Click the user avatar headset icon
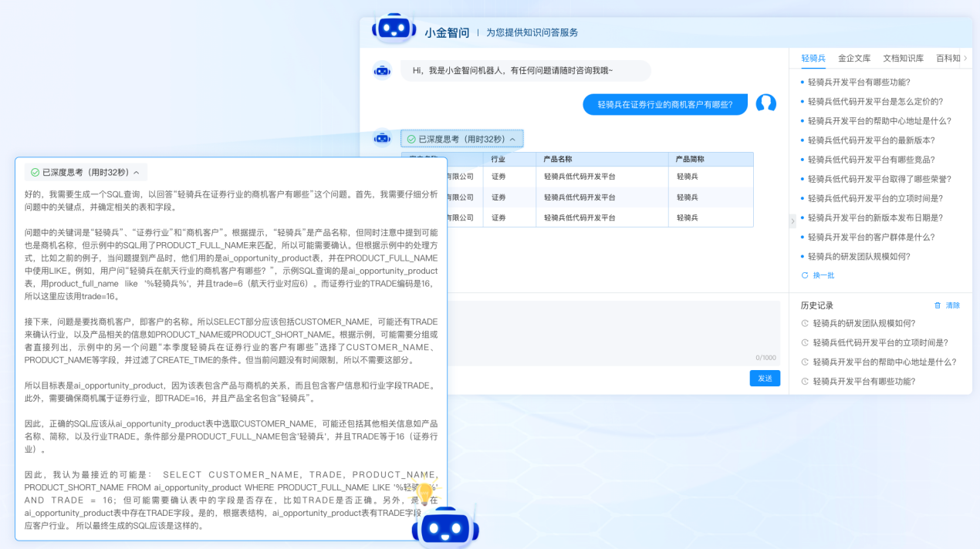This screenshot has height=549, width=980. pyautogui.click(x=765, y=103)
